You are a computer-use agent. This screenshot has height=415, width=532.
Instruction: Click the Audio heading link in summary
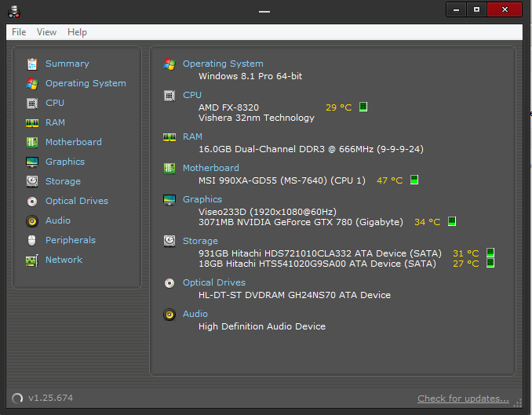click(195, 314)
